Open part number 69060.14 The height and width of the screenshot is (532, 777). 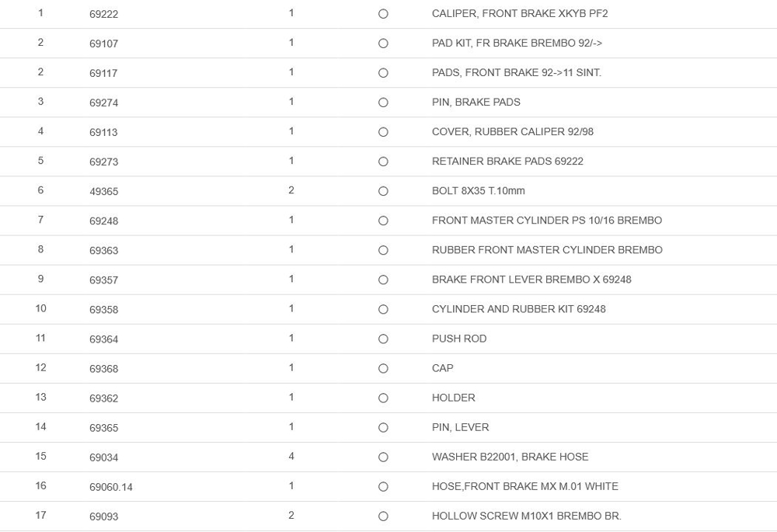pos(110,487)
